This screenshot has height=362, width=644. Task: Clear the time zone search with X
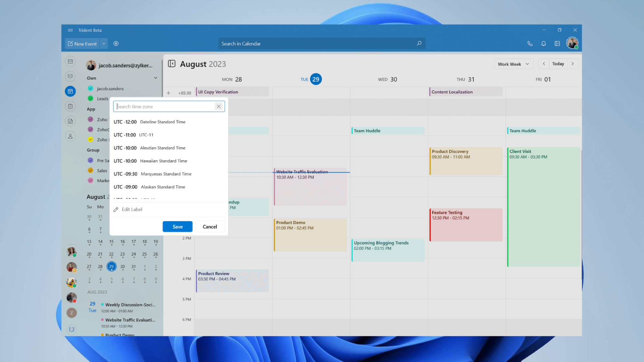click(x=219, y=107)
